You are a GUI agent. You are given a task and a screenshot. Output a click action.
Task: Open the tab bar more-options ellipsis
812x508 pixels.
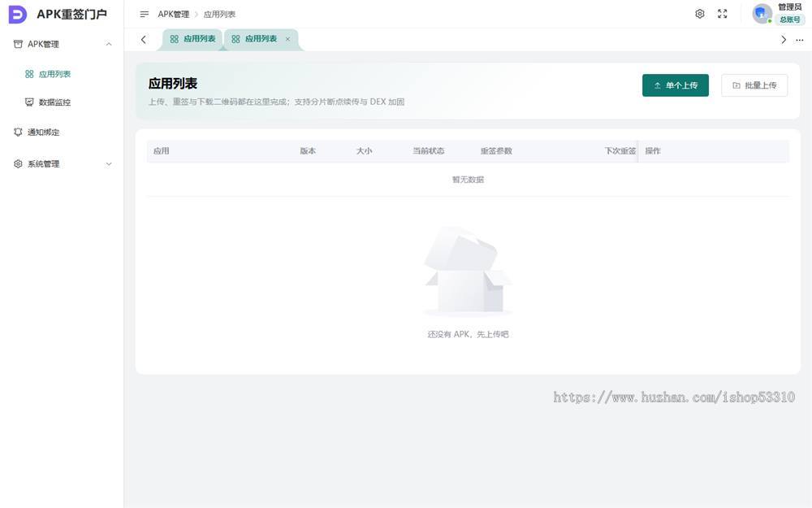click(x=800, y=40)
